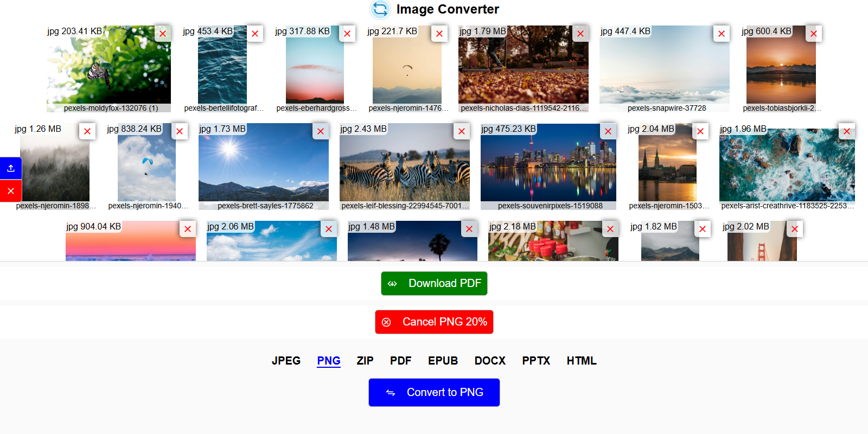Click the Image Converter logo icon
Image resolution: width=868 pixels, height=434 pixels.
(380, 9)
